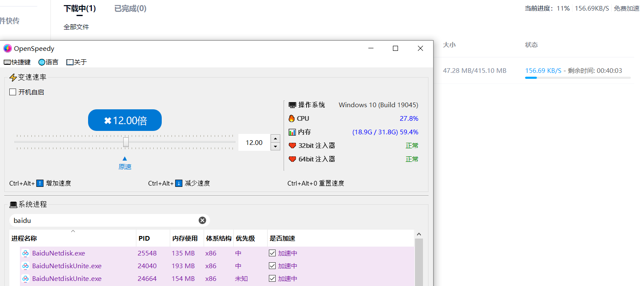The height and width of the screenshot is (286, 644).
Task: Sort by 进程名称 column header
Action: pyautogui.click(x=73, y=239)
